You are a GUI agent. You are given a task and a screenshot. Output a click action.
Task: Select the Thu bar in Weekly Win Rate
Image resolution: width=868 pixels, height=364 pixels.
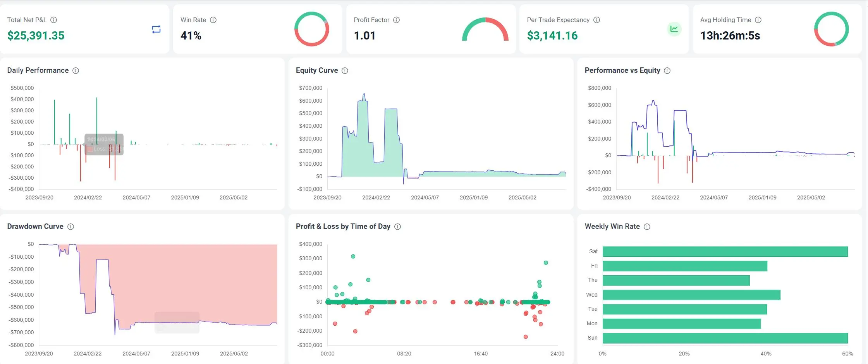[x=676, y=280]
